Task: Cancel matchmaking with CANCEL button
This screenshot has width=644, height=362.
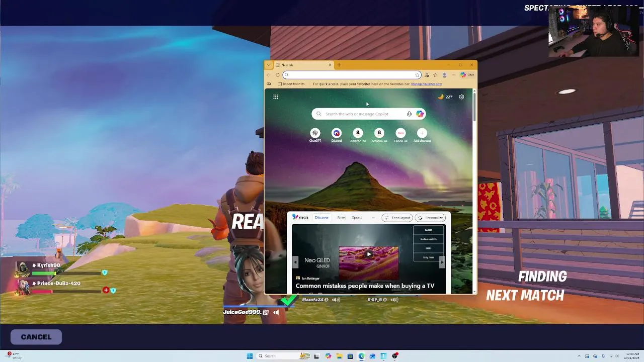Action: tap(36, 337)
